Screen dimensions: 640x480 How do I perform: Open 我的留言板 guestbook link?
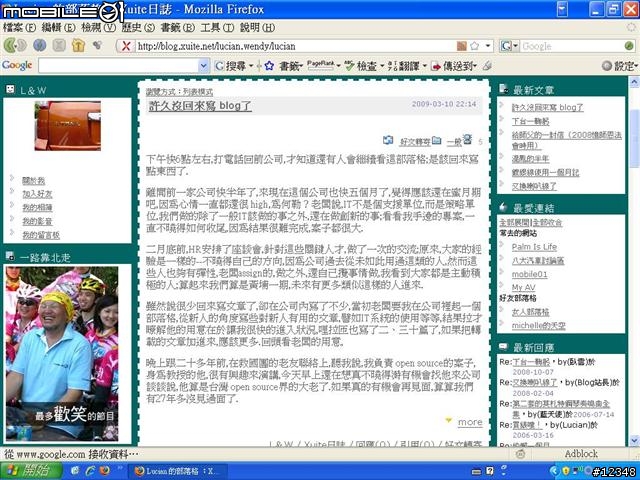(x=41, y=235)
